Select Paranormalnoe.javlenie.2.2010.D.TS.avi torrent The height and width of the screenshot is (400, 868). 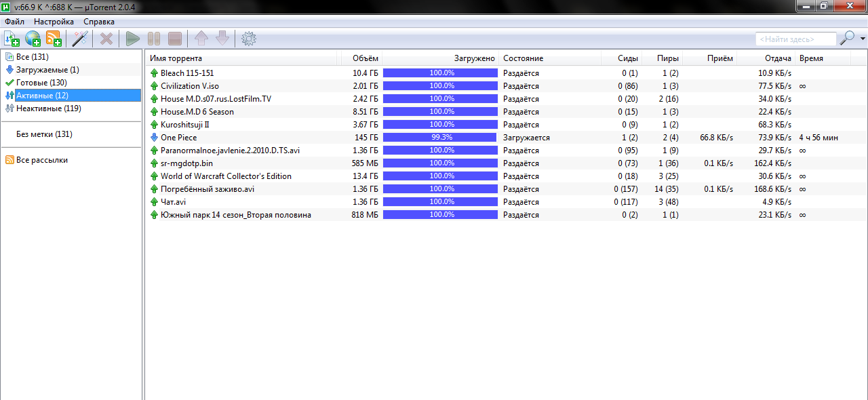(x=506, y=150)
